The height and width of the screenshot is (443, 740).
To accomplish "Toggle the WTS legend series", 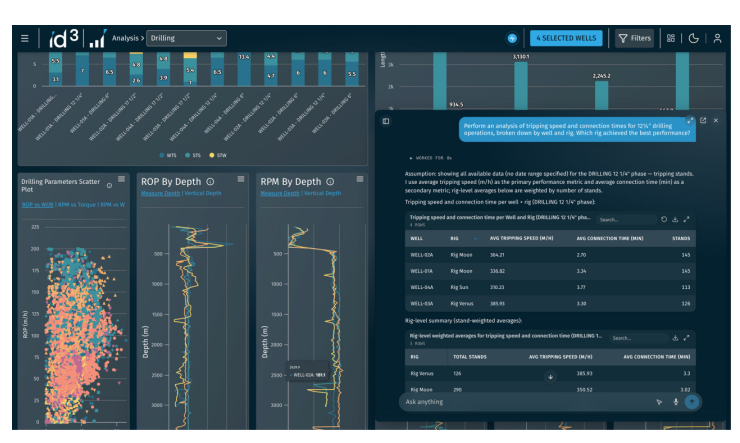I will (168, 155).
